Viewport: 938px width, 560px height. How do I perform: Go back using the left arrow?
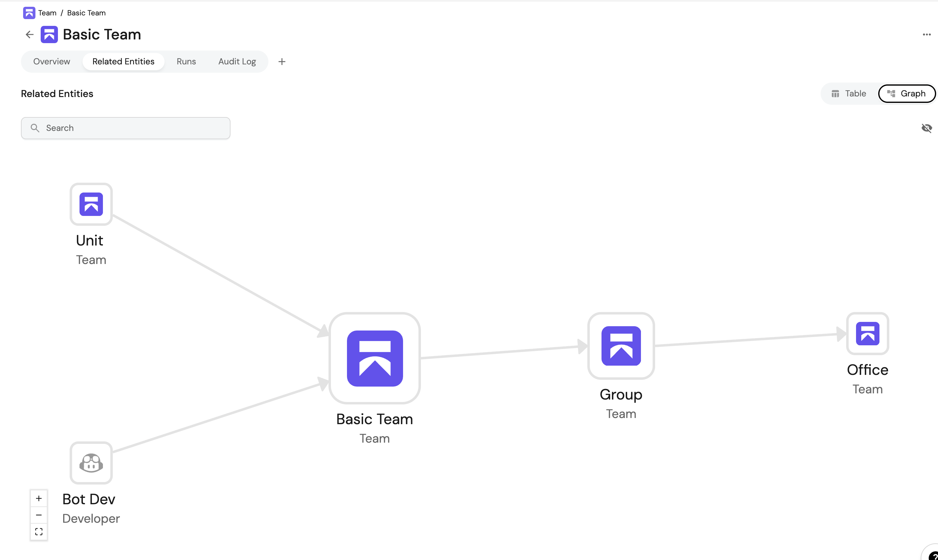[x=30, y=35]
